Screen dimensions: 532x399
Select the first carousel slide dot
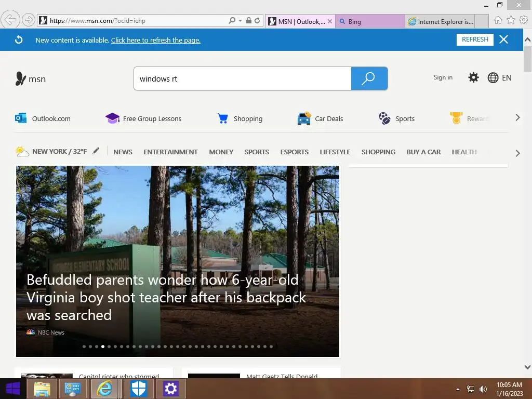[x=84, y=347]
